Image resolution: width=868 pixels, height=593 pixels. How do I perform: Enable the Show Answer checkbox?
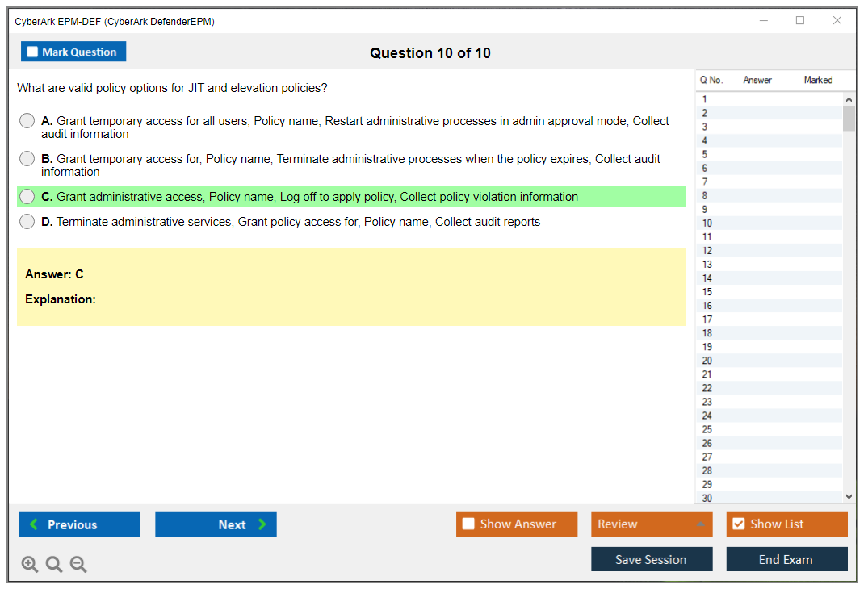coord(468,524)
